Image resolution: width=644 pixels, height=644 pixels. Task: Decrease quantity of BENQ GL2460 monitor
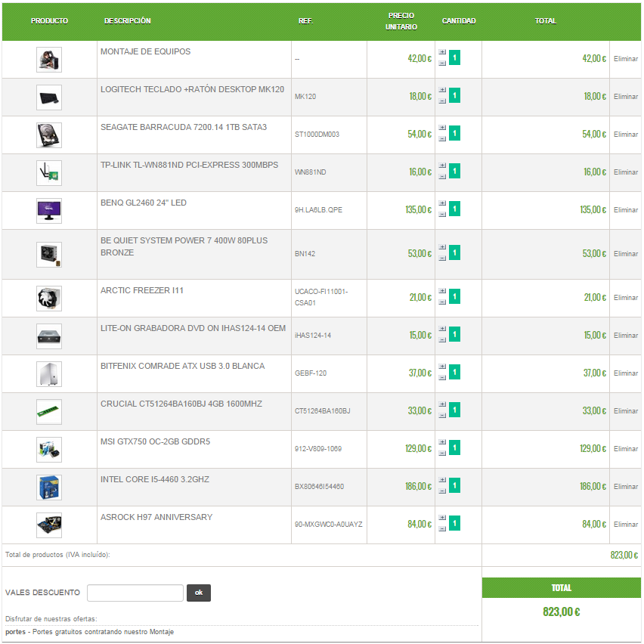pos(442,215)
